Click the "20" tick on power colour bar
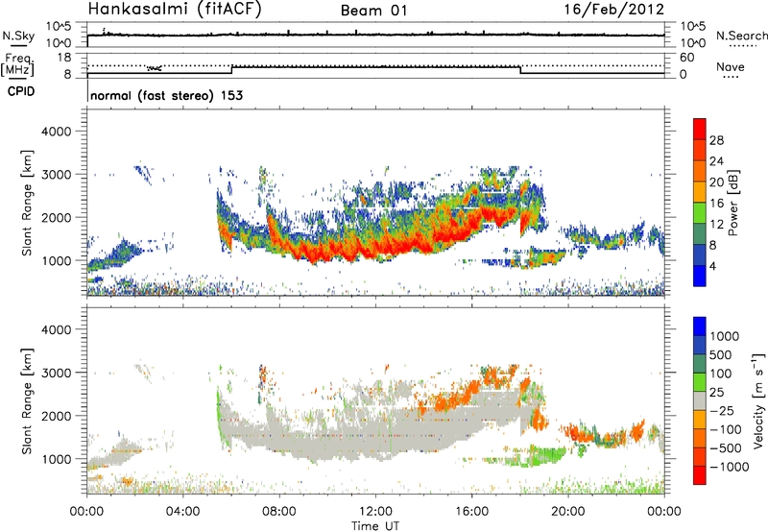Screen dimensions: 768x532 click(716, 182)
